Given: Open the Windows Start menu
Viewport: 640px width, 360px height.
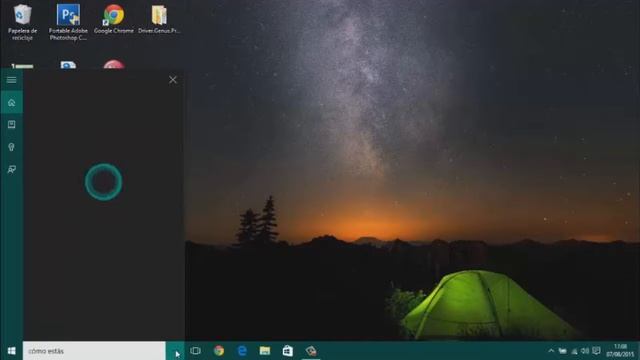Looking at the screenshot, I should (x=11, y=351).
